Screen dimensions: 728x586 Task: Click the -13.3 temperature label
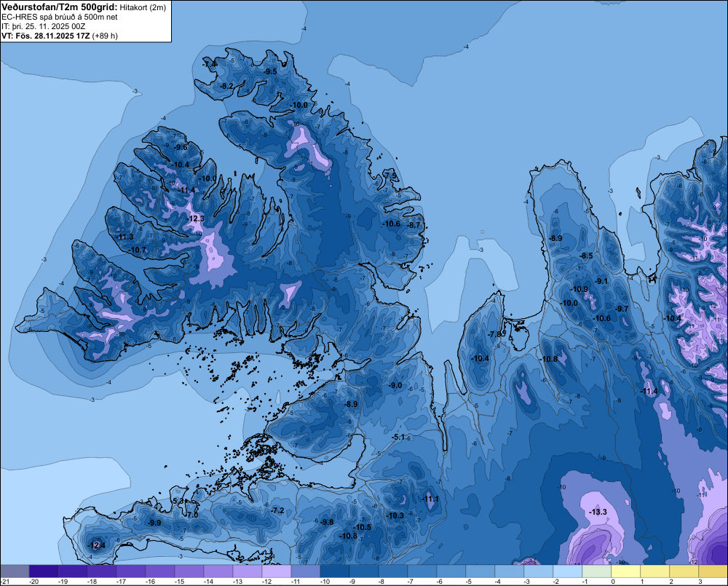(x=598, y=512)
